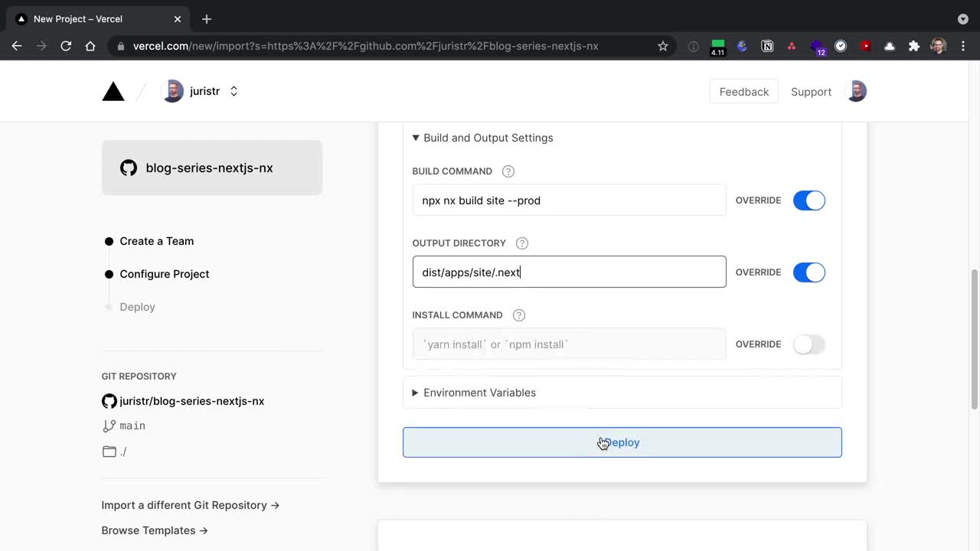
Task: Click the page vertical scrollbar
Action: click(x=974, y=339)
